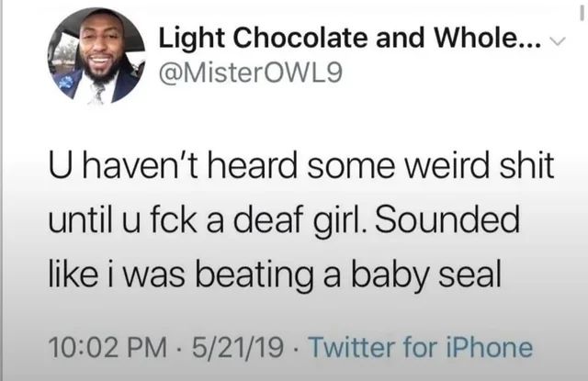Screen dimensions: 588x381
Task: Click the word "Light" in display name
Action: tap(194, 39)
